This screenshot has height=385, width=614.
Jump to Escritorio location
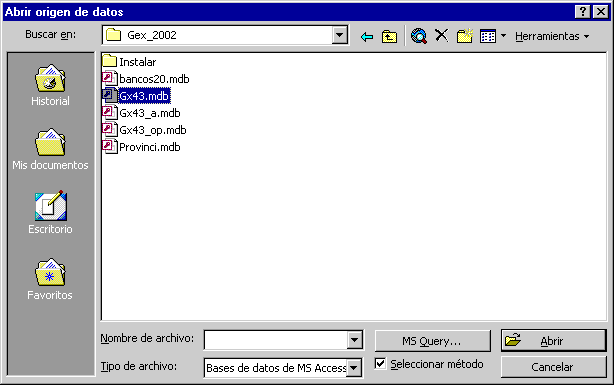[x=50, y=213]
